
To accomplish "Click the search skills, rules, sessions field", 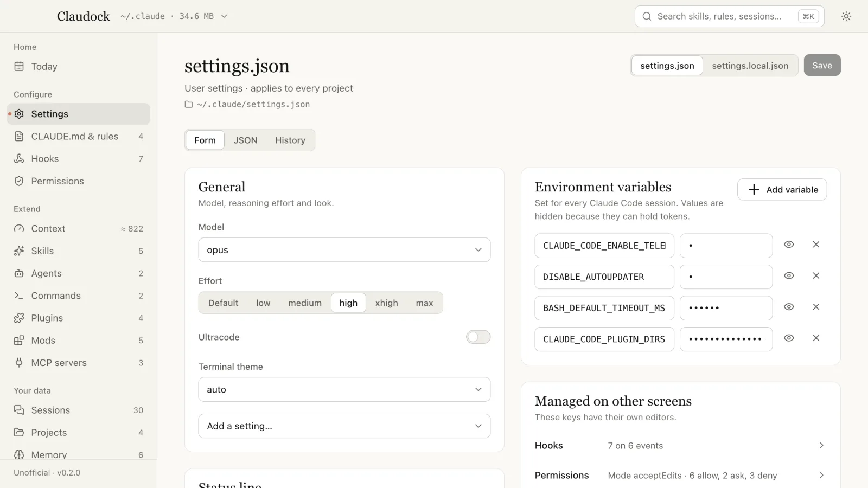I will (729, 16).
